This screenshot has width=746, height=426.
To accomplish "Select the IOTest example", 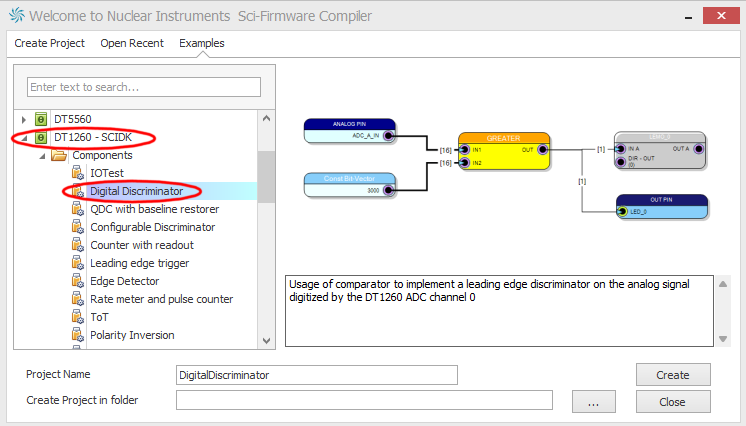I will coord(107,173).
